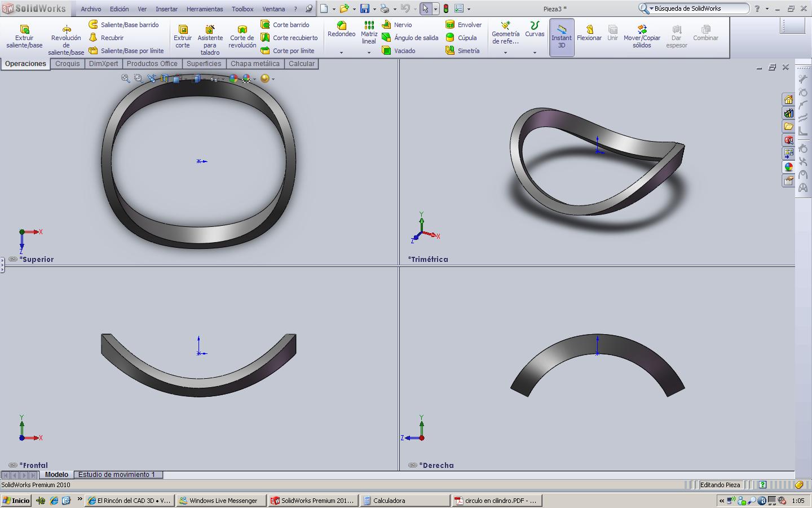Image resolution: width=812 pixels, height=508 pixels.
Task: Expand Geometría de referencia dropdown arrow
Action: click(505, 52)
